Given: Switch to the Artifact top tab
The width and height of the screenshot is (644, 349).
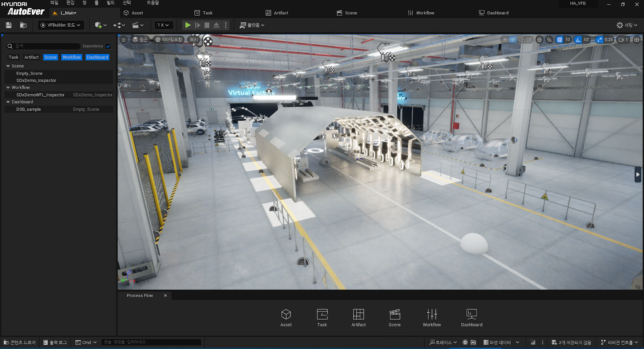Looking at the screenshot, I should tap(277, 13).
